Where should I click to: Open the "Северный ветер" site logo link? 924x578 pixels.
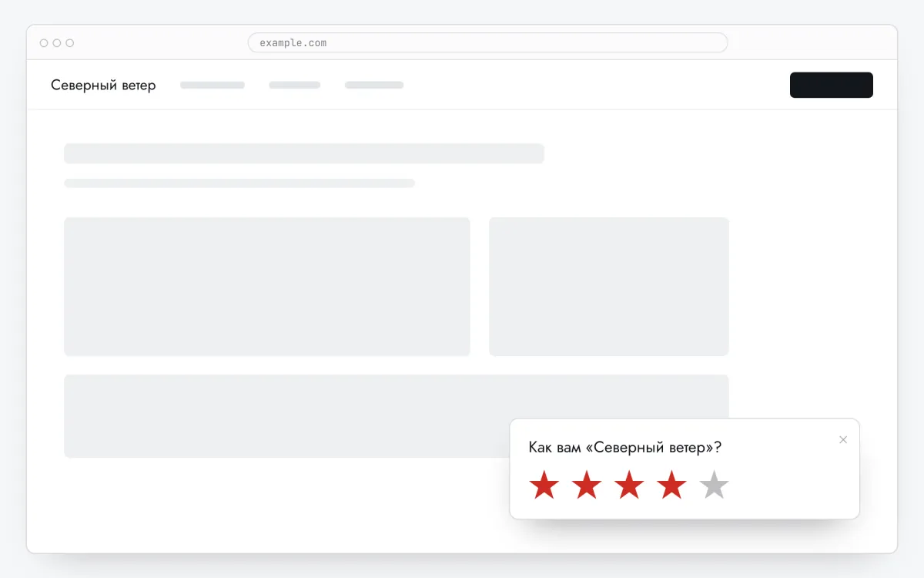[103, 85]
